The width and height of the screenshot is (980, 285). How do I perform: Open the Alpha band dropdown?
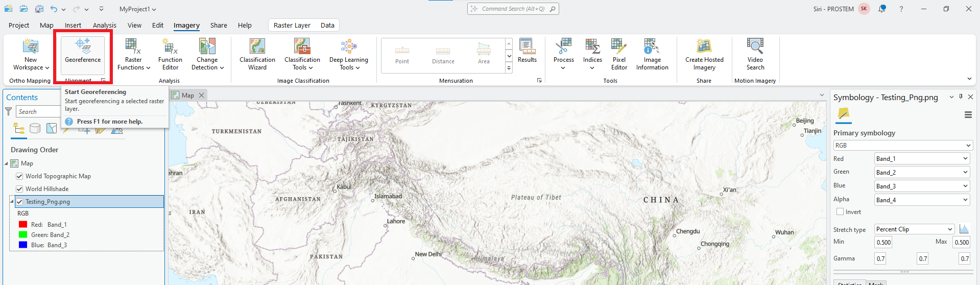pos(922,200)
